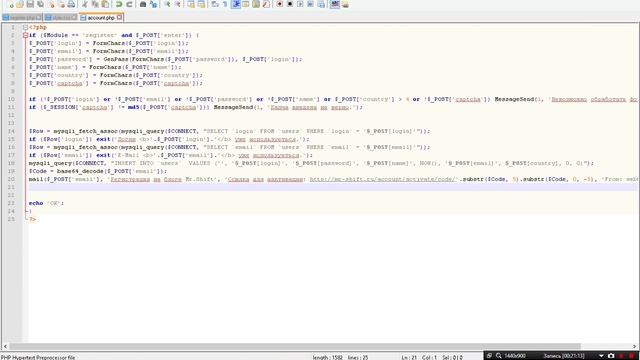Save all files toolbar icon
The height and width of the screenshot is (360, 640).
(x=40, y=4)
